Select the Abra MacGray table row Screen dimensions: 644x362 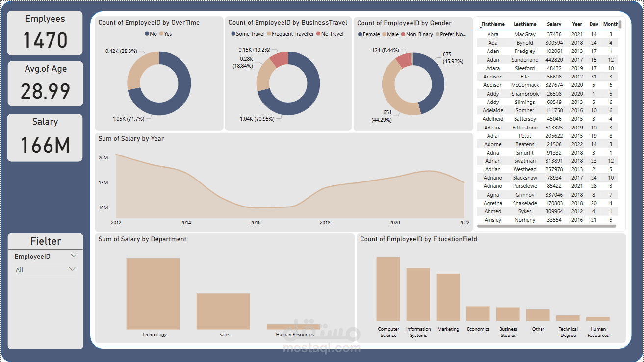click(x=547, y=34)
